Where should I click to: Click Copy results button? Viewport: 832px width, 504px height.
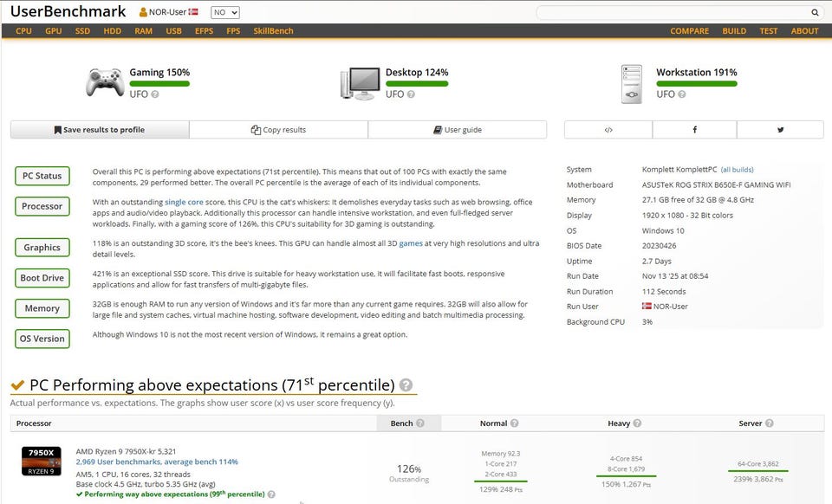point(278,130)
